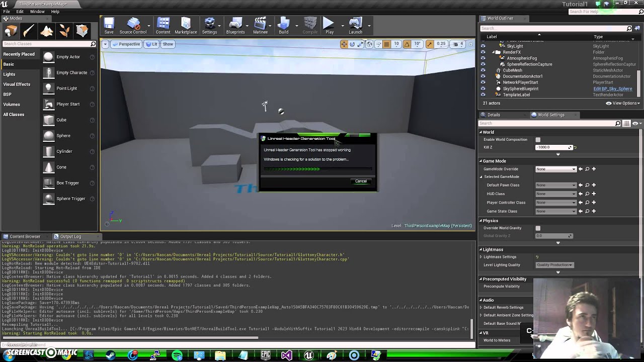Viewport: 644px width, 362px height.
Task: Open the camera speed setting
Action: 458,44
